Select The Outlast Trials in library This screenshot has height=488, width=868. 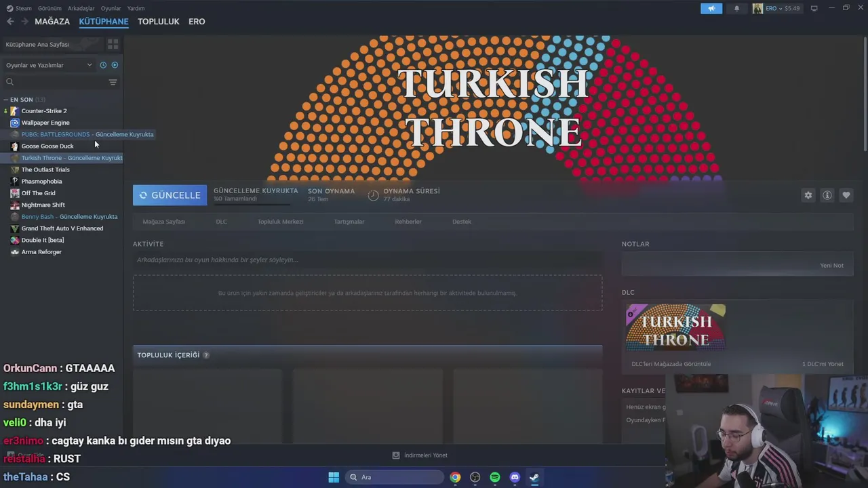point(45,169)
